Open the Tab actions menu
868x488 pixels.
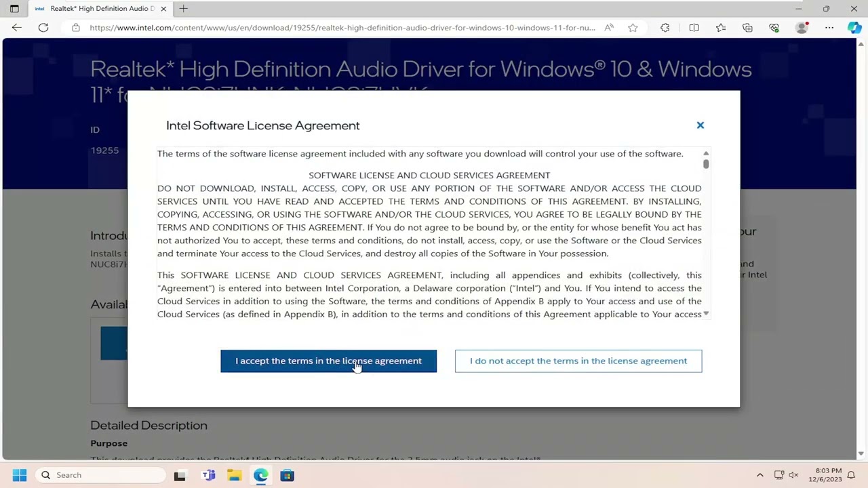click(14, 9)
